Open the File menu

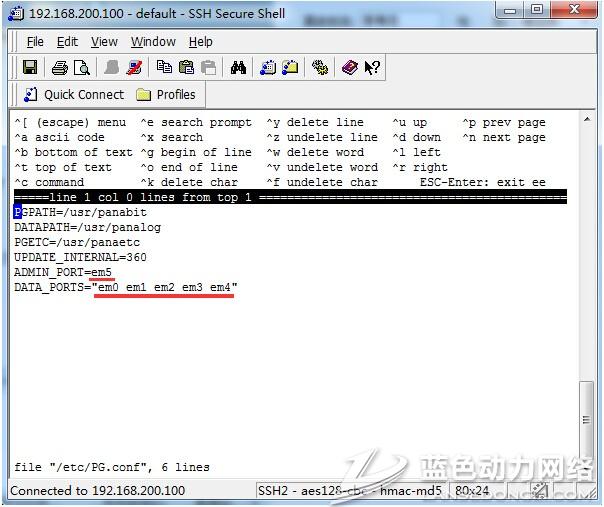35,42
